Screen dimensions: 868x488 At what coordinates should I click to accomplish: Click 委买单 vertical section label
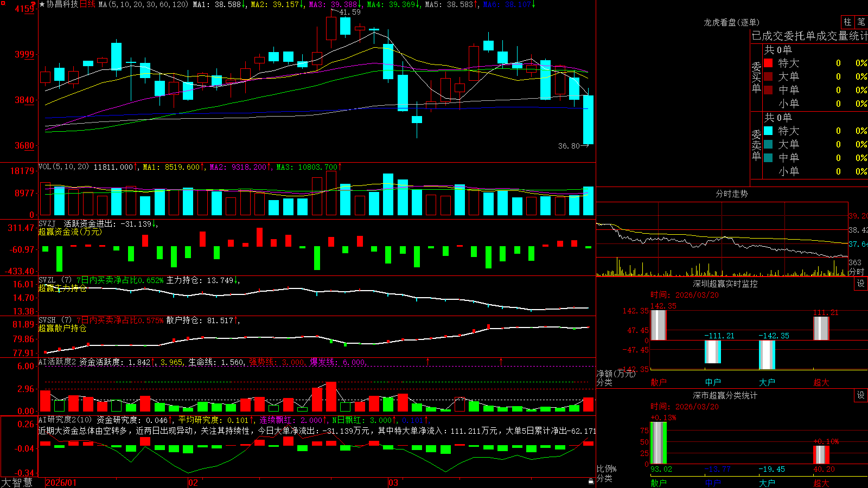(756, 76)
